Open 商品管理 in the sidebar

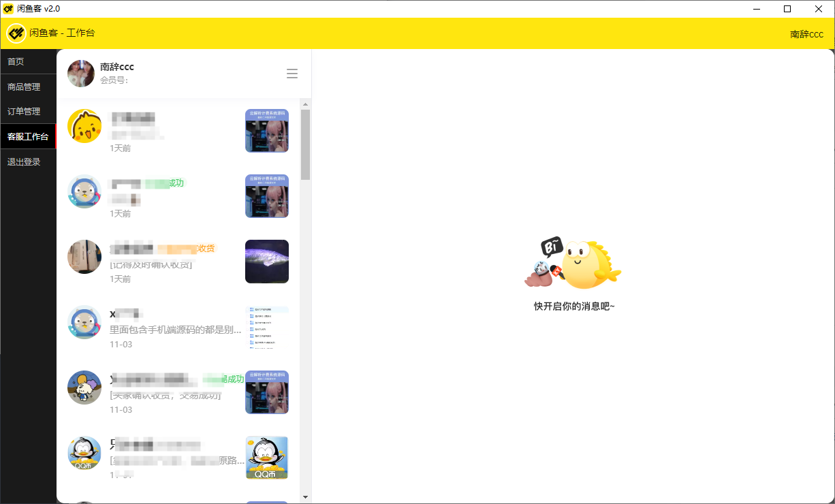(24, 87)
